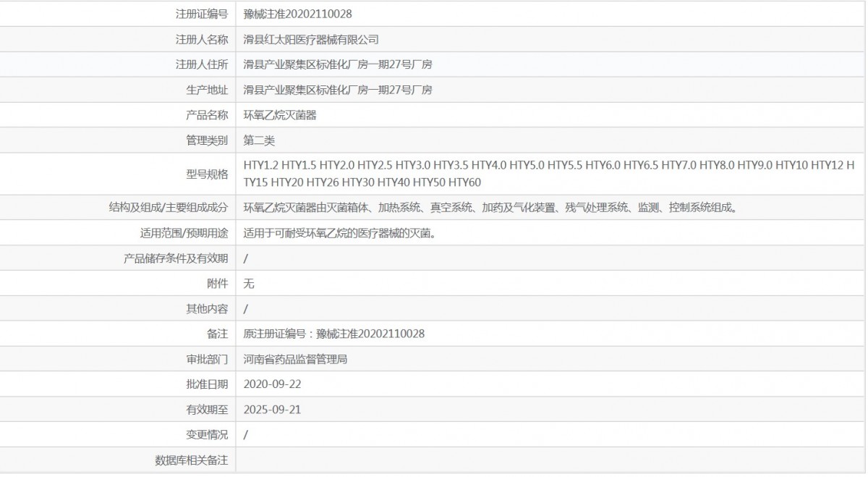Select the HTY model specification list
This screenshot has width=868, height=477.
coord(549,174)
